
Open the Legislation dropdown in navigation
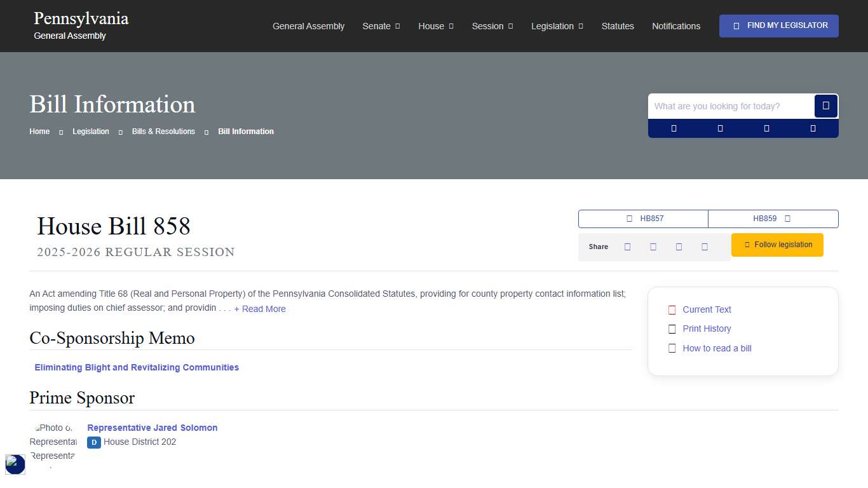[557, 26]
